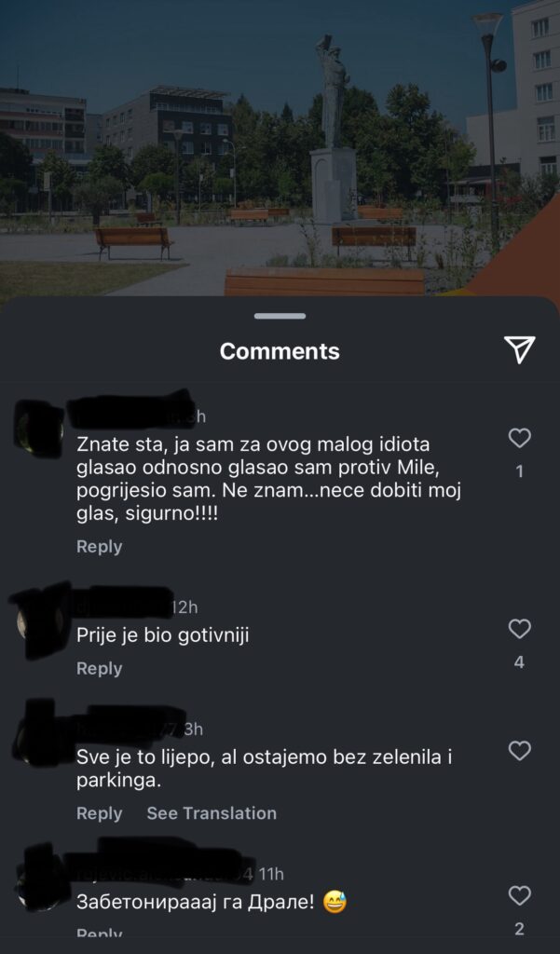The width and height of the screenshot is (560, 954).
Task: Like the comment about zelenila i parkinga
Action: (x=519, y=751)
